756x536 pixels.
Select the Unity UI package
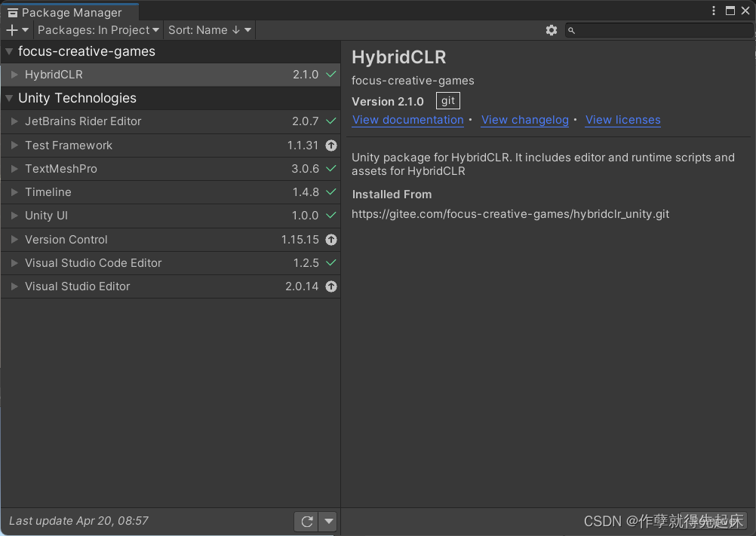(45, 216)
